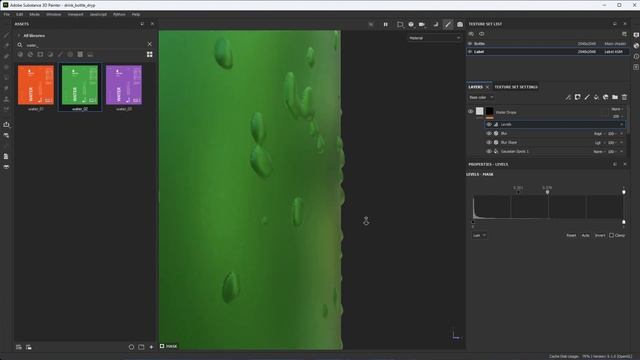The image size is (640, 360).
Task: Toggle visibility of Label texture set
Action: [470, 52]
